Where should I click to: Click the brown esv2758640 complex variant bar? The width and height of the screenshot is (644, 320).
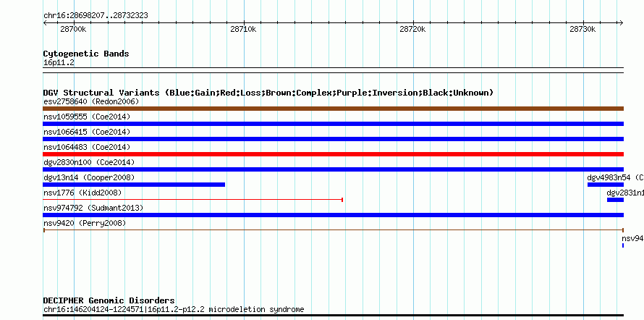(333, 109)
